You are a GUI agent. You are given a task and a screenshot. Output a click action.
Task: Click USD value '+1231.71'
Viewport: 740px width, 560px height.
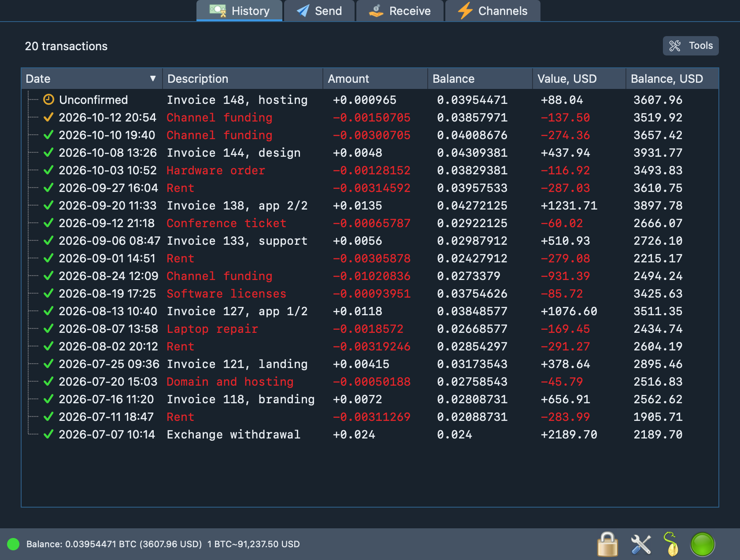[x=569, y=206]
